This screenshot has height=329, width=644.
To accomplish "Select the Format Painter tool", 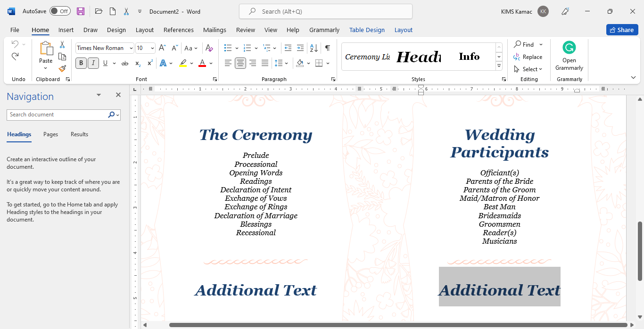I will coord(62,68).
